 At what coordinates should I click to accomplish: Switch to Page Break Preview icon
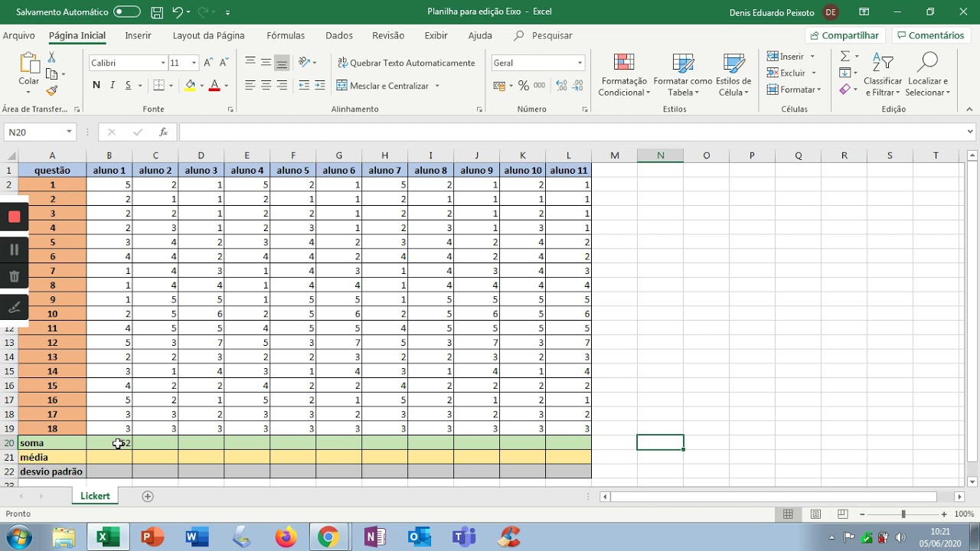[842, 514]
